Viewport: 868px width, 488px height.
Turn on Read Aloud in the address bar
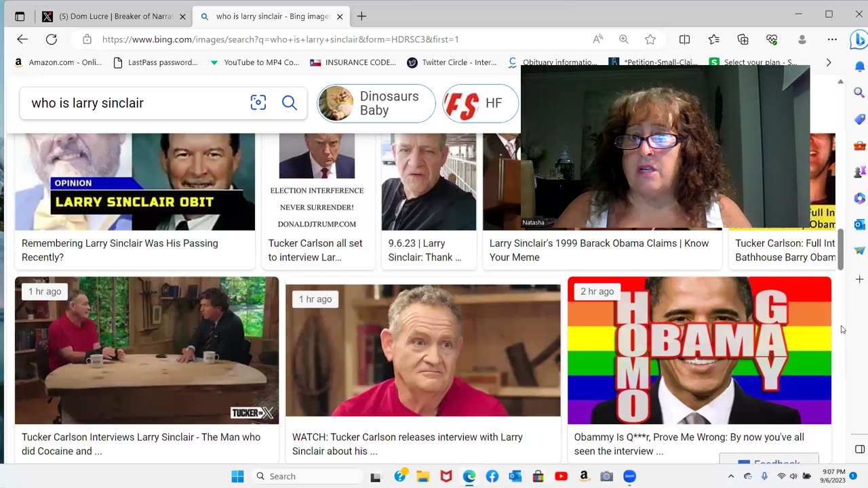(597, 39)
